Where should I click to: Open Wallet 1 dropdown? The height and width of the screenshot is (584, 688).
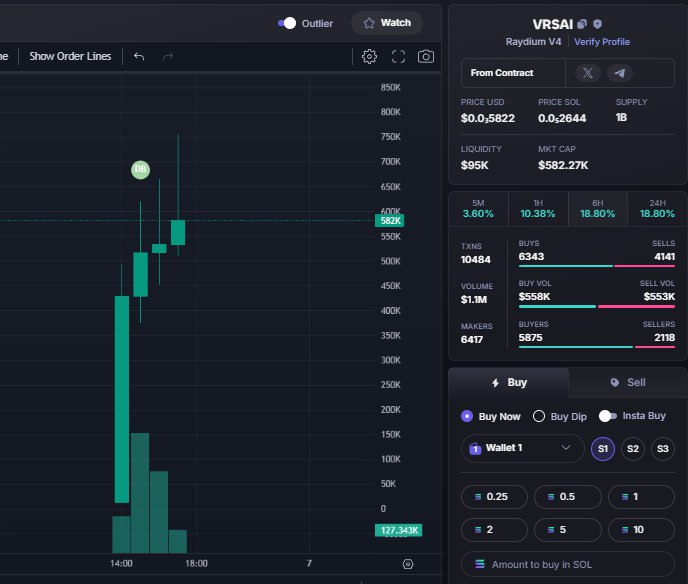pos(522,448)
